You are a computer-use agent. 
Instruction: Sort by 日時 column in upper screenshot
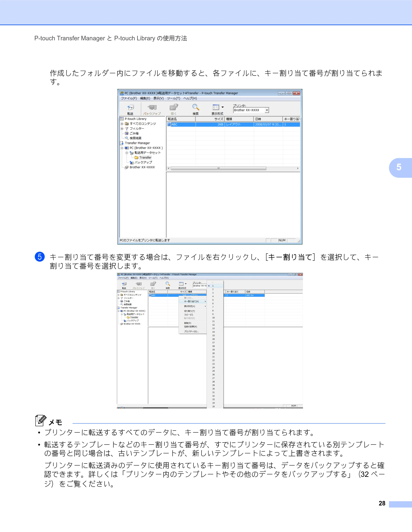click(268, 119)
